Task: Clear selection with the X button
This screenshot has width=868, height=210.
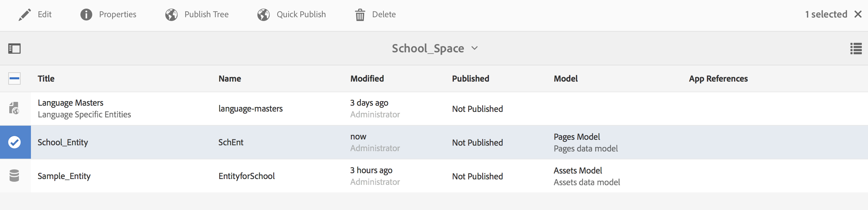Action: click(858, 14)
